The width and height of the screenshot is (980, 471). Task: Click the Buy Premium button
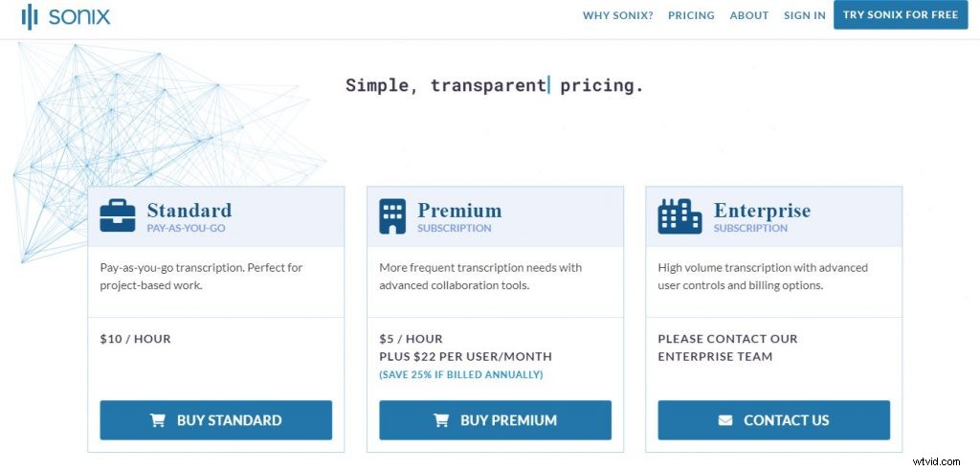(495, 420)
